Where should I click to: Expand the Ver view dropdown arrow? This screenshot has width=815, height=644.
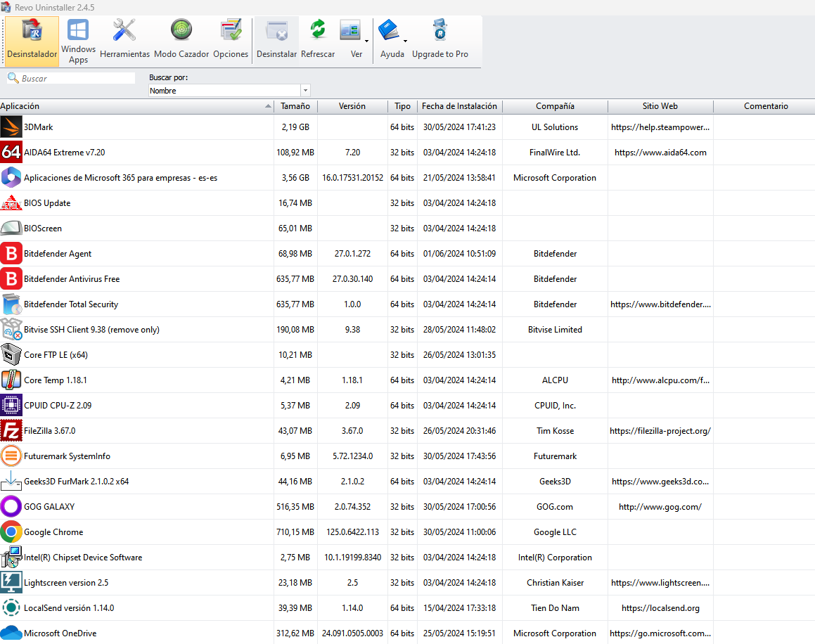click(x=366, y=41)
